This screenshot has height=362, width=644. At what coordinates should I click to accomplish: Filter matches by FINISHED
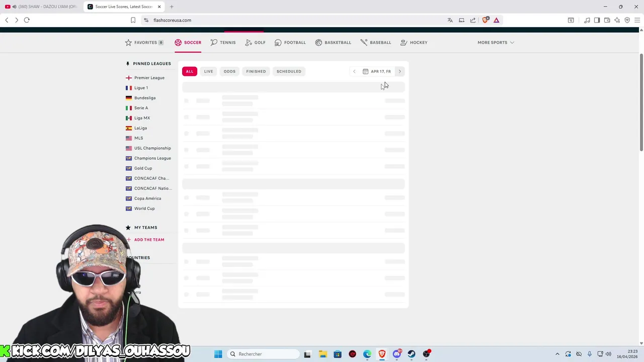click(x=256, y=71)
